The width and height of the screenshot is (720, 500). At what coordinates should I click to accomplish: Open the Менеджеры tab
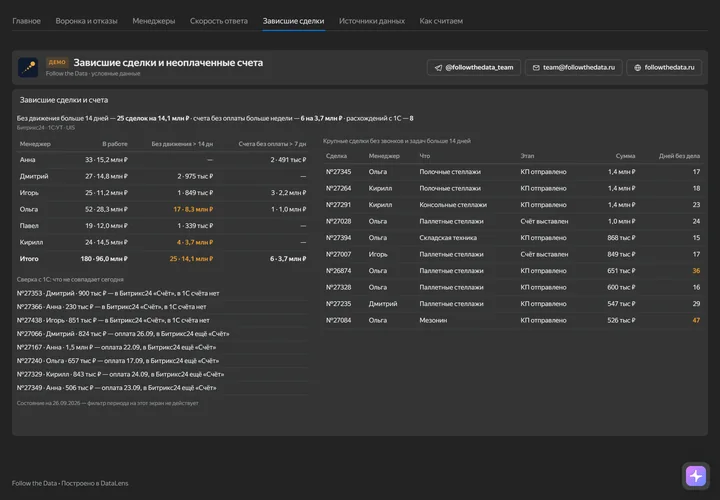pyautogui.click(x=153, y=21)
